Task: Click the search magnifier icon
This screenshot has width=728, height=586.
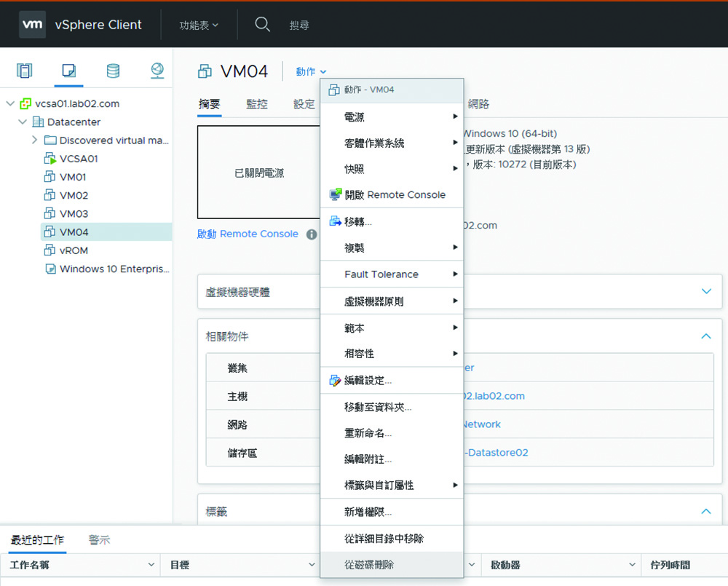Action: (x=262, y=24)
